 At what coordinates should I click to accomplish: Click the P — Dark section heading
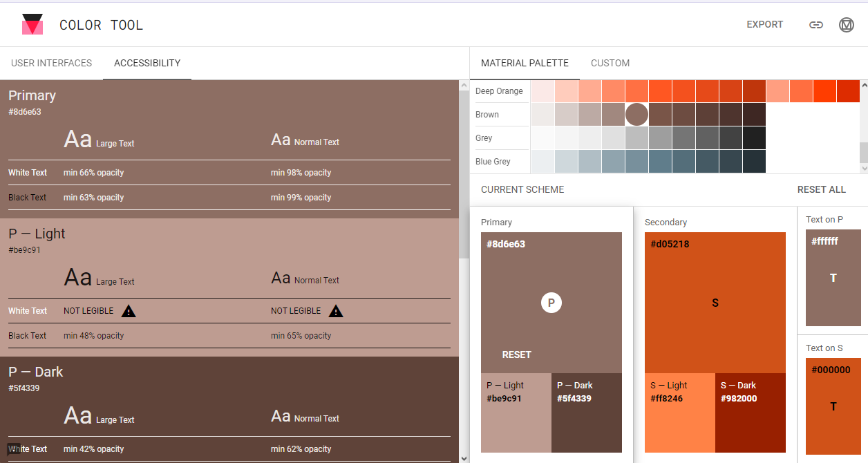[x=35, y=372]
